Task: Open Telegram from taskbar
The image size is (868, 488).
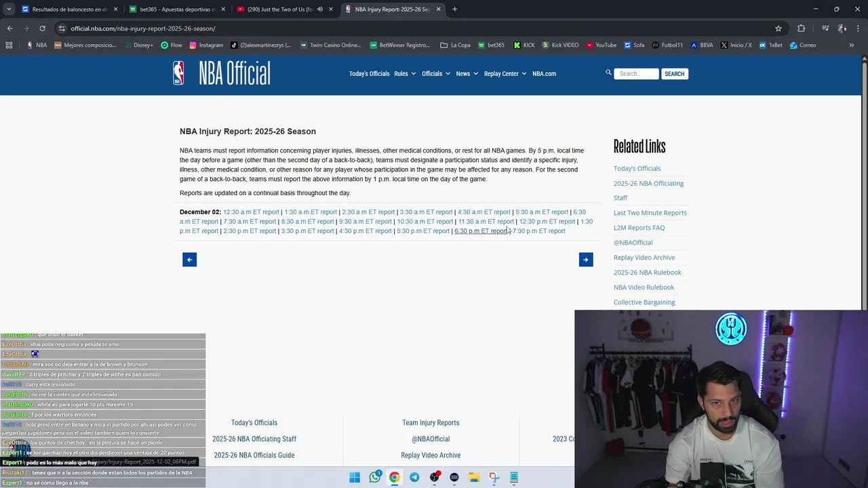Action: coord(414,477)
